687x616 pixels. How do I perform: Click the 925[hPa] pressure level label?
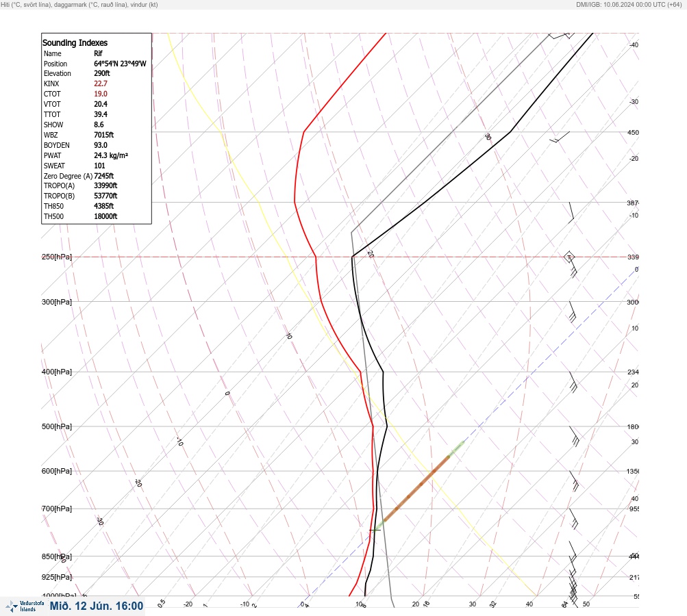[57, 577]
